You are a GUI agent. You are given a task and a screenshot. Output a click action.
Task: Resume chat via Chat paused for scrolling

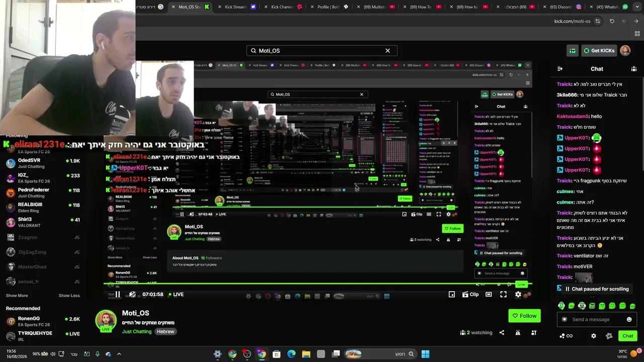[597, 289]
